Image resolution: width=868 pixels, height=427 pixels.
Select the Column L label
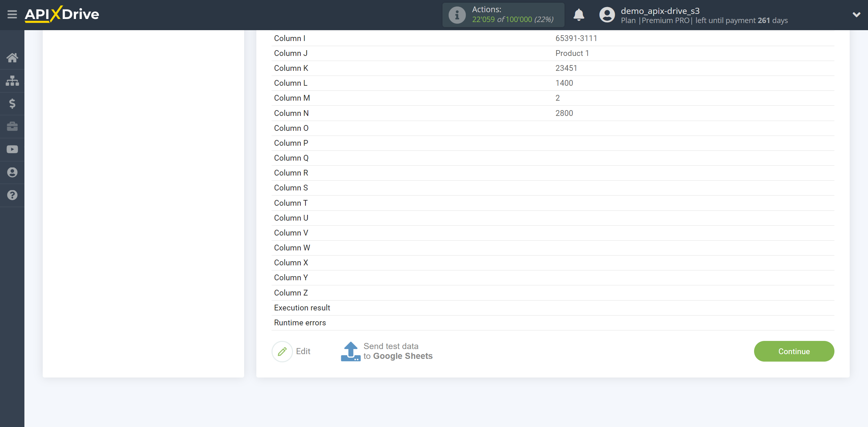[x=291, y=83]
